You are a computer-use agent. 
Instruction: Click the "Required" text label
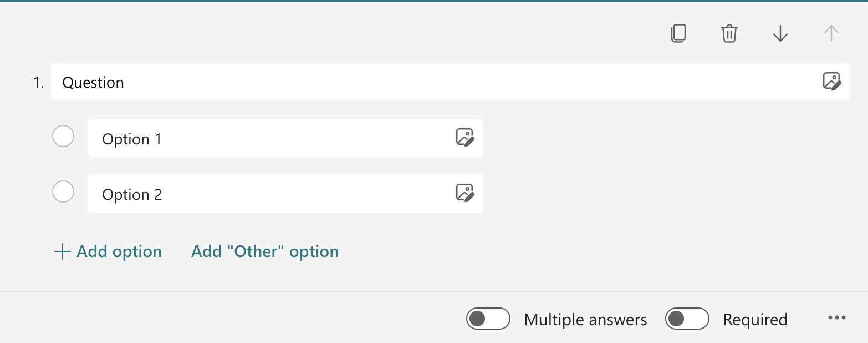[x=755, y=320]
